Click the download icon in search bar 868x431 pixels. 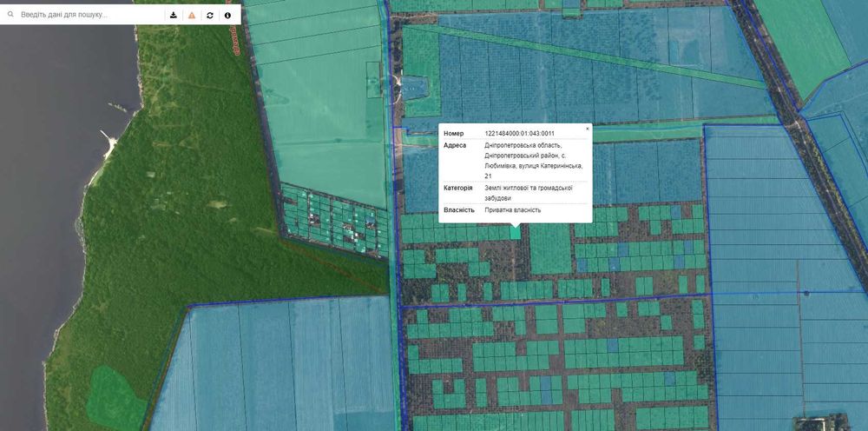174,15
